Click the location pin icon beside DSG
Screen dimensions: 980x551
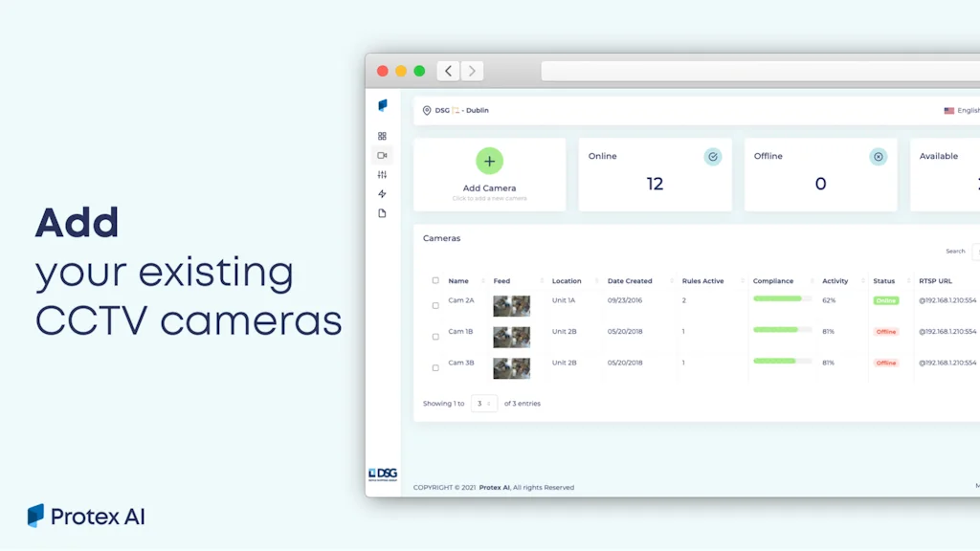427,111
